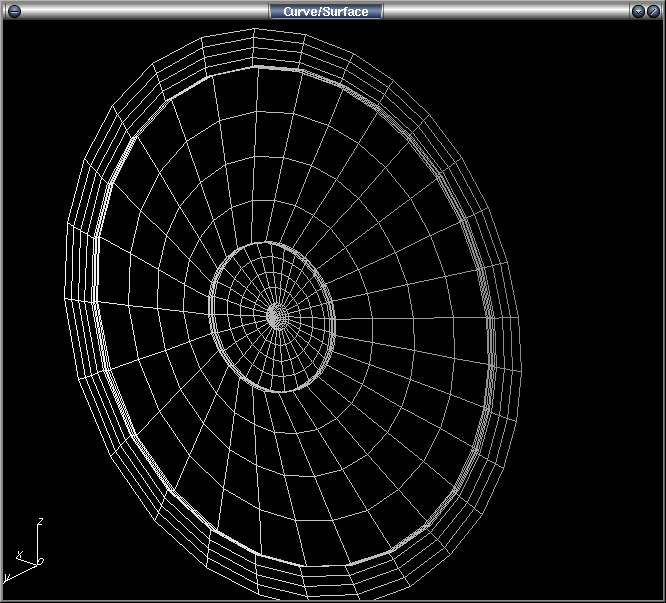This screenshot has width=666, height=603.
Task: Maximize the Curve/Surface window with the titlebar button
Action: point(653,11)
